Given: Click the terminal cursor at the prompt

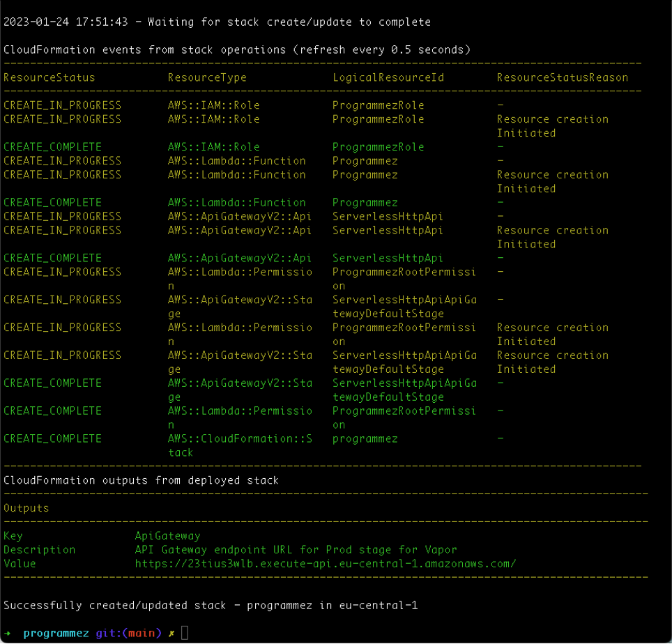Looking at the screenshot, I should click(x=185, y=633).
